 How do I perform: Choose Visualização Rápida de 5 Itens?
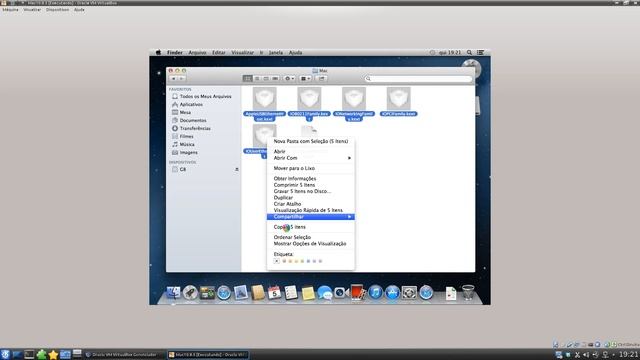[x=311, y=210]
